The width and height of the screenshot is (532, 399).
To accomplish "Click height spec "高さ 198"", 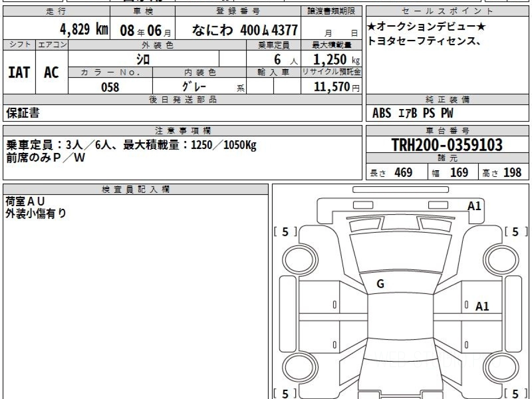I will 502,172.
